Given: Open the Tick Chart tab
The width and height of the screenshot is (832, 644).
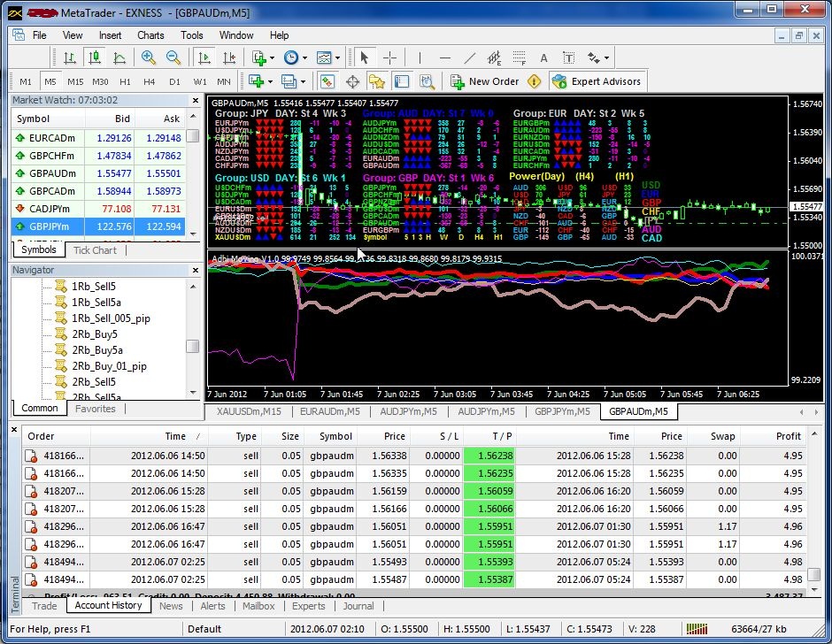Looking at the screenshot, I should coord(95,250).
